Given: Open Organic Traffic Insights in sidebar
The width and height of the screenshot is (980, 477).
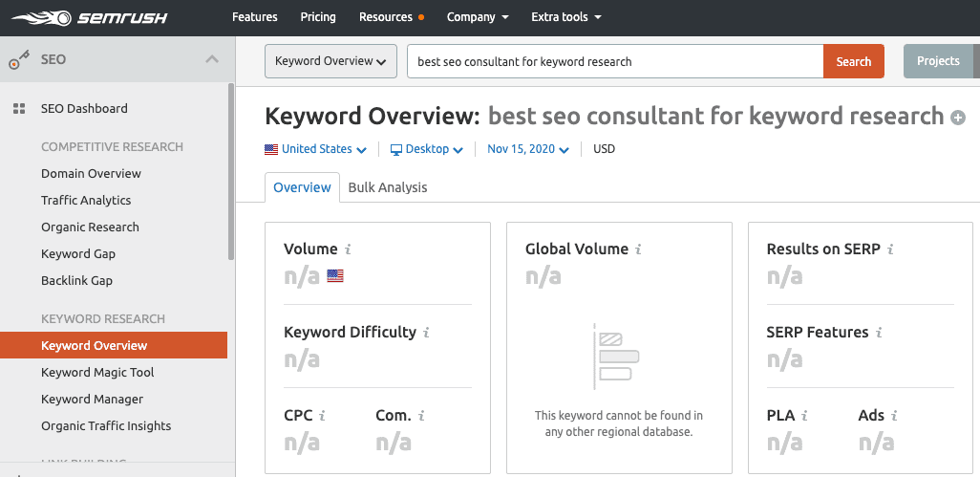Looking at the screenshot, I should pyautogui.click(x=106, y=425).
